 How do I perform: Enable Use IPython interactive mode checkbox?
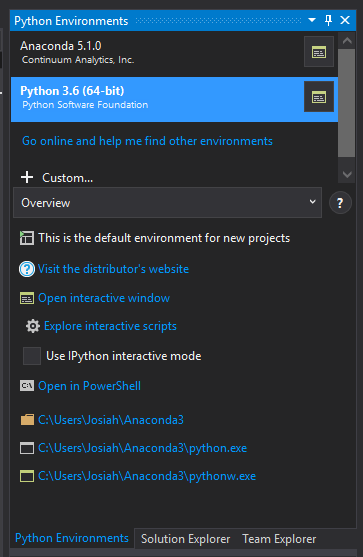pyautogui.click(x=32, y=356)
